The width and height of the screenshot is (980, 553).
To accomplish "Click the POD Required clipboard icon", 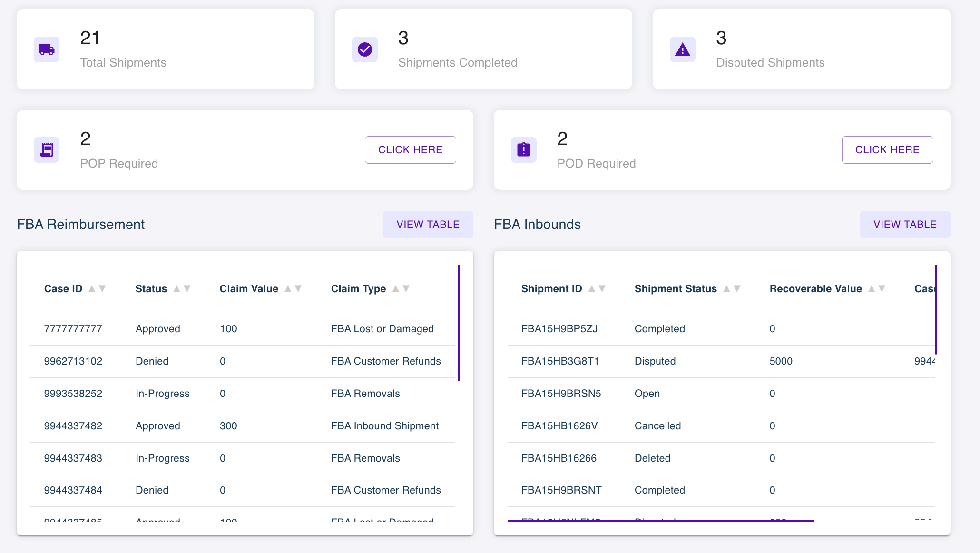I will coord(524,150).
